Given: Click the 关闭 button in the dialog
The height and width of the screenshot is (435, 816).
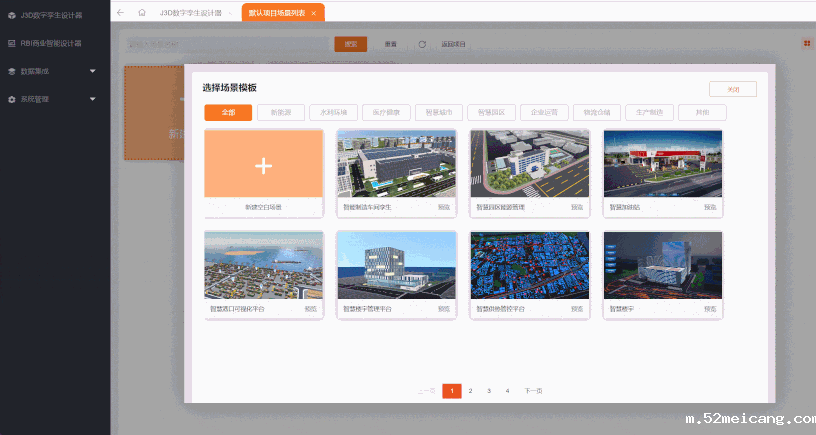Looking at the screenshot, I should (732, 89).
